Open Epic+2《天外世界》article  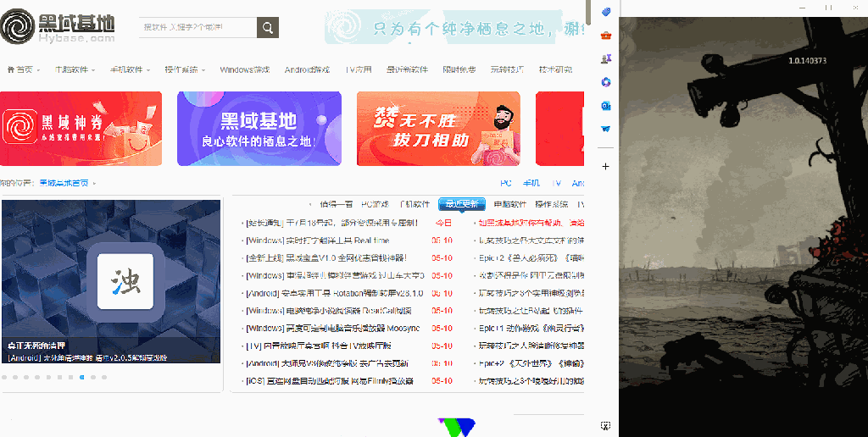[x=531, y=363]
